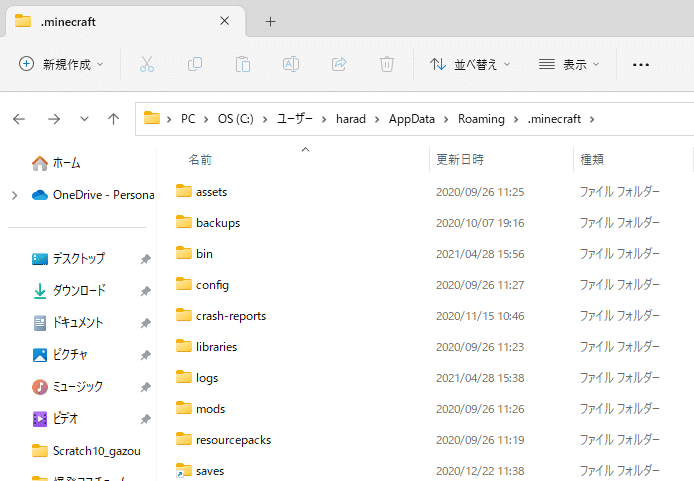The width and height of the screenshot is (694, 481).
Task: Click the Delete trash can icon
Action: click(387, 64)
